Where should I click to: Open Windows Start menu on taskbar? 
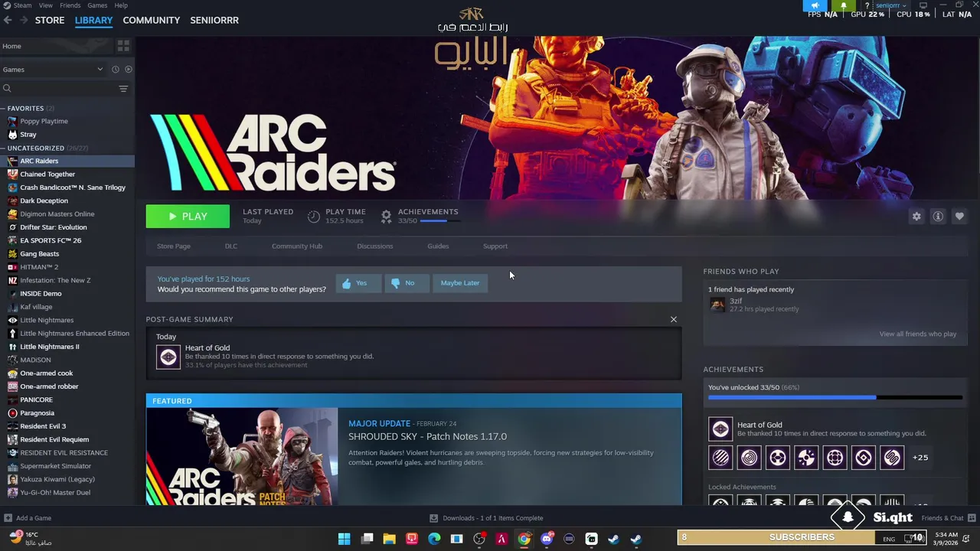pos(345,539)
